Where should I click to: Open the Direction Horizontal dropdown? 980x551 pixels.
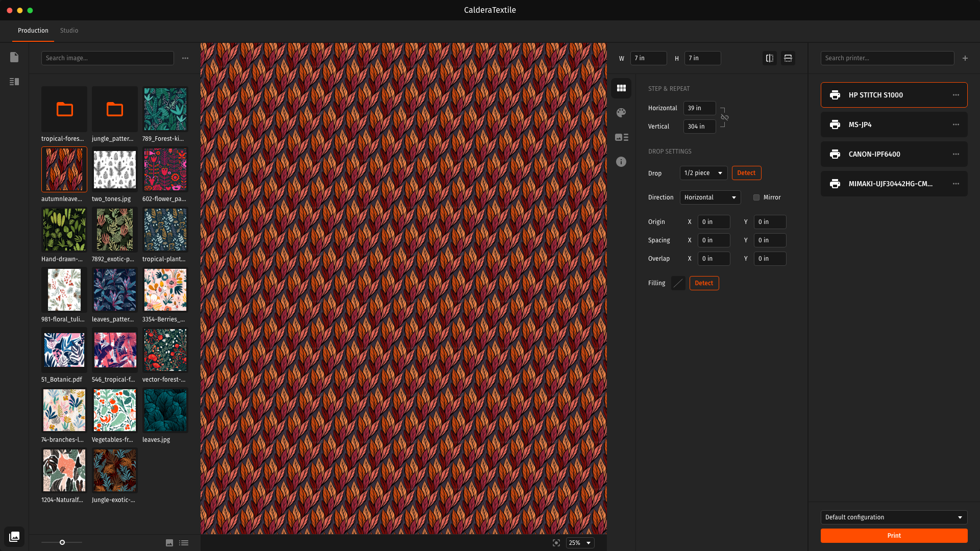710,197
